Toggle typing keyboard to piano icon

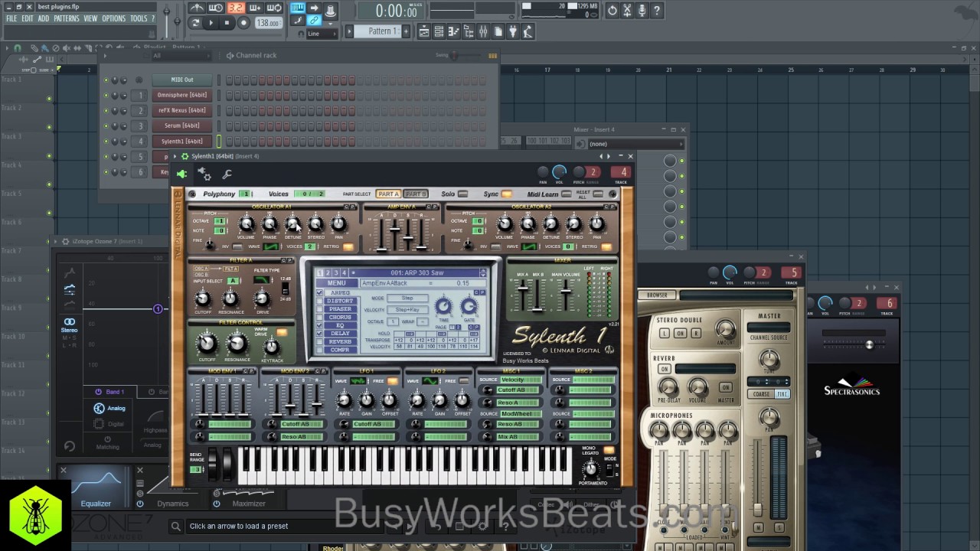tap(298, 8)
